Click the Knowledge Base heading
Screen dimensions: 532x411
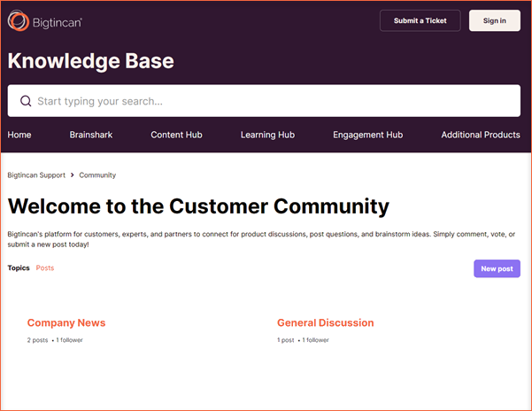click(90, 61)
